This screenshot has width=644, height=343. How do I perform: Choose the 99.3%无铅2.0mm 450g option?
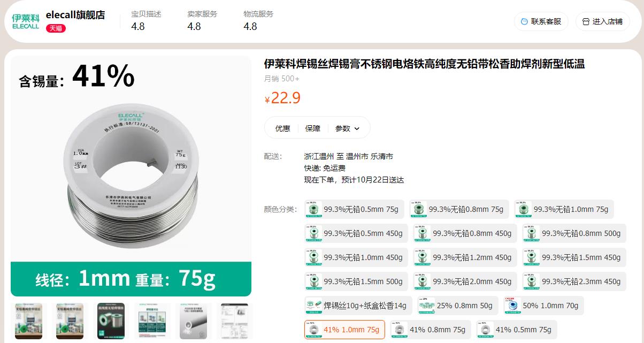[x=465, y=281]
